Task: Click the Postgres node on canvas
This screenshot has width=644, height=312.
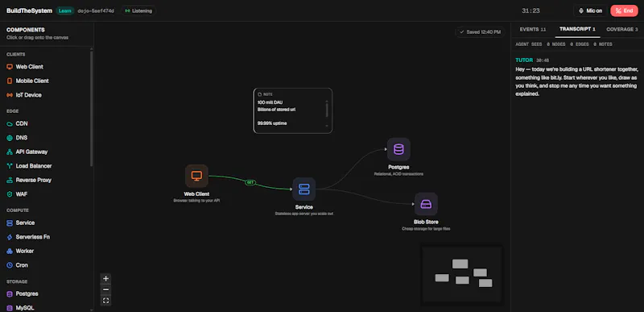Action: pyautogui.click(x=398, y=149)
